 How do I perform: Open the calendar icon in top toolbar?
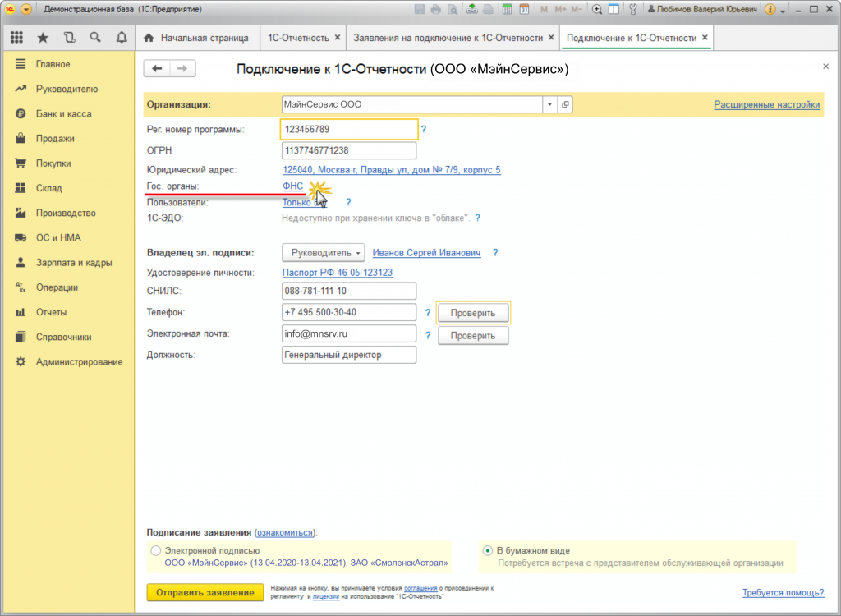pyautogui.click(x=524, y=10)
